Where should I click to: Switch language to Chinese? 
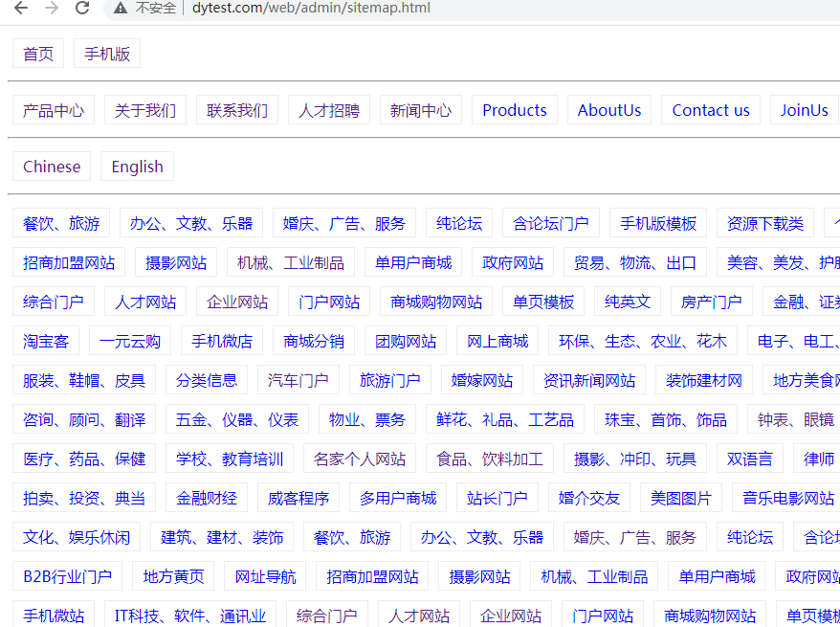point(51,167)
